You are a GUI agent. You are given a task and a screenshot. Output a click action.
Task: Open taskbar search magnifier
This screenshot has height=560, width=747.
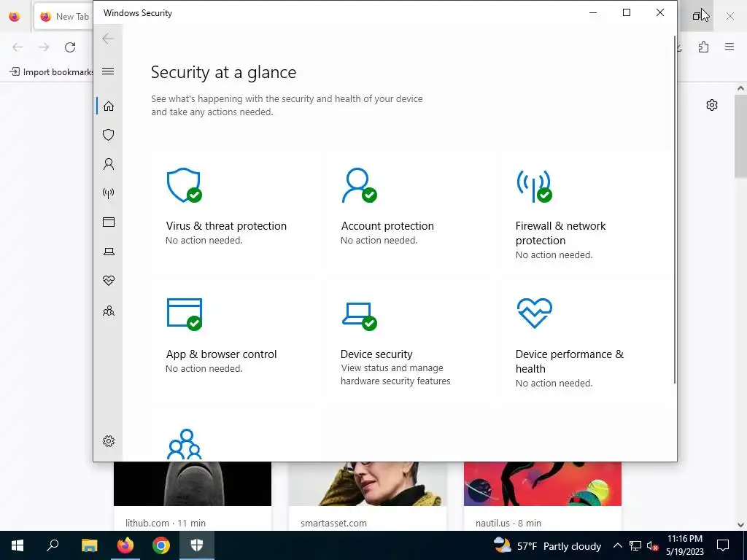pyautogui.click(x=53, y=545)
